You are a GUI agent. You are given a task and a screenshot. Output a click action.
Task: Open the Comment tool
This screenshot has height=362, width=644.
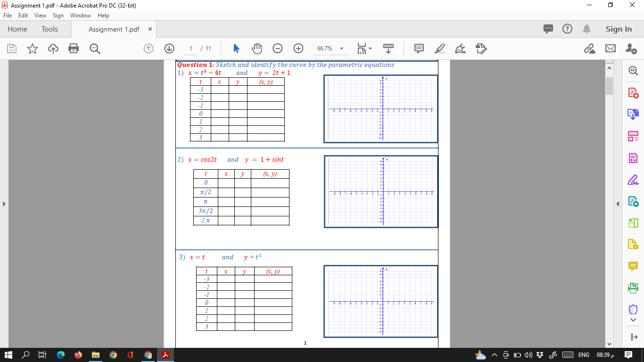click(419, 49)
